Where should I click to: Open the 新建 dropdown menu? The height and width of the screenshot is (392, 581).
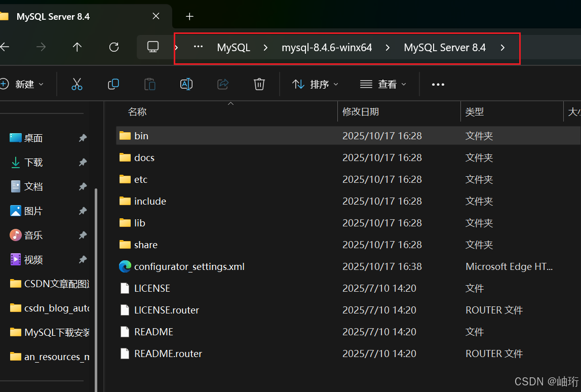point(22,84)
